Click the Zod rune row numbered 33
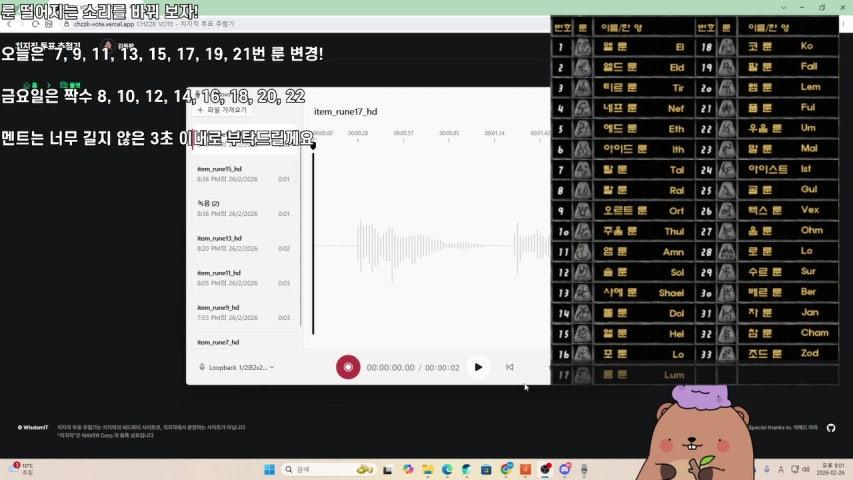 point(767,354)
